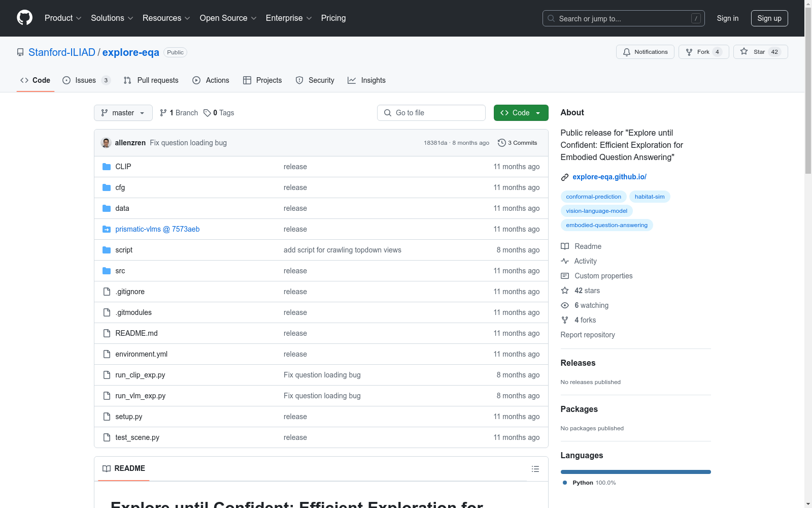This screenshot has height=508, width=812.
Task: Open the Projects tab
Action: [x=262, y=80]
